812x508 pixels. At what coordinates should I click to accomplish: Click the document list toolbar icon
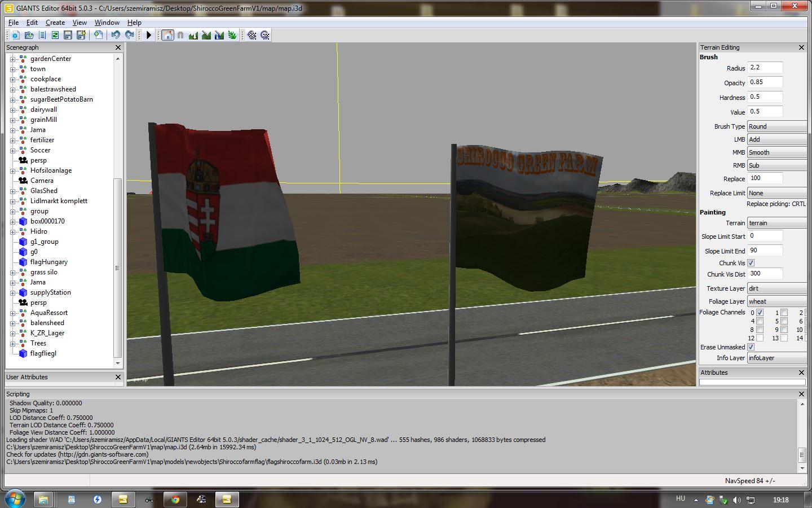pos(42,35)
